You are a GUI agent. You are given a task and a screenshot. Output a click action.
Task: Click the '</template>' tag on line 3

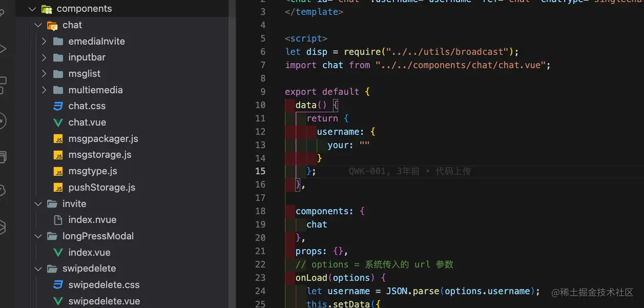pos(314,12)
